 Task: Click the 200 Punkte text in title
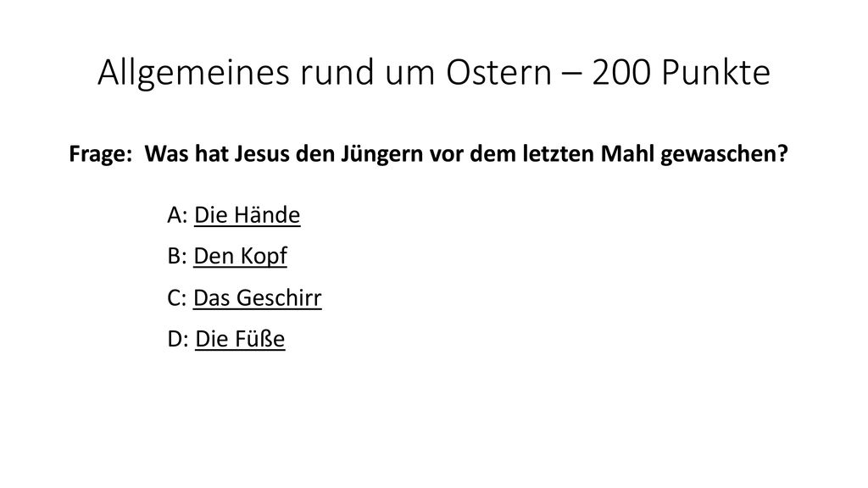click(x=681, y=73)
